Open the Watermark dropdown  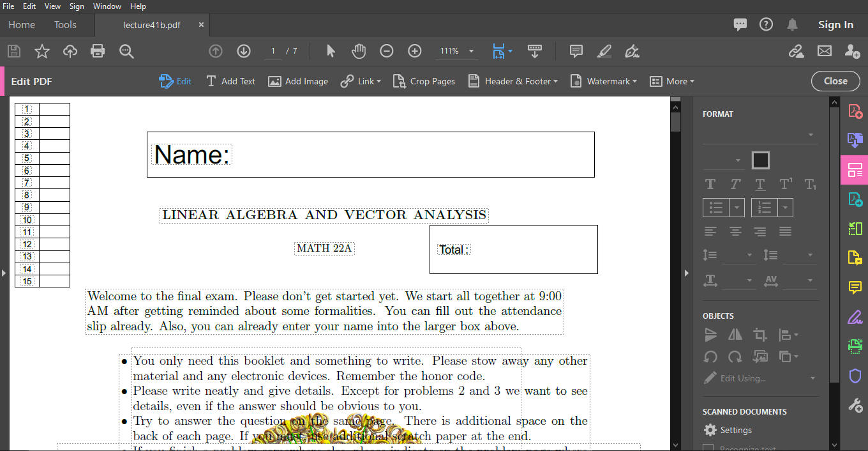603,81
